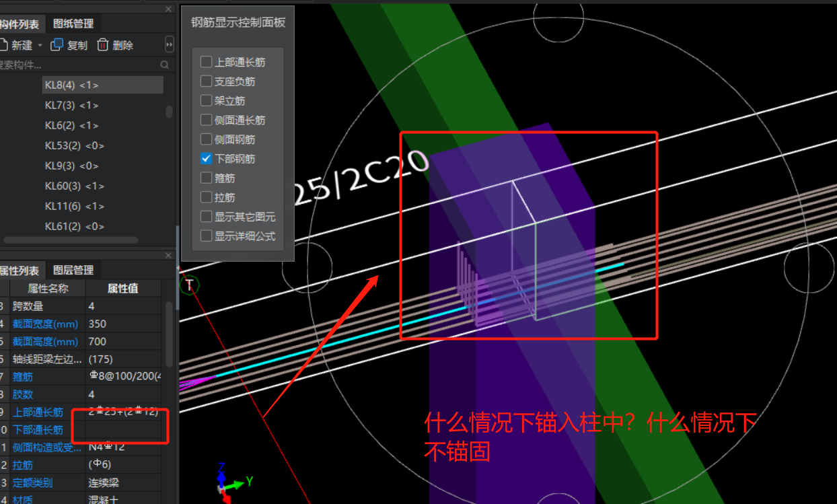The width and height of the screenshot is (837, 504).
Task: Expand the toolbar overflow arrows button
Action: click(169, 45)
